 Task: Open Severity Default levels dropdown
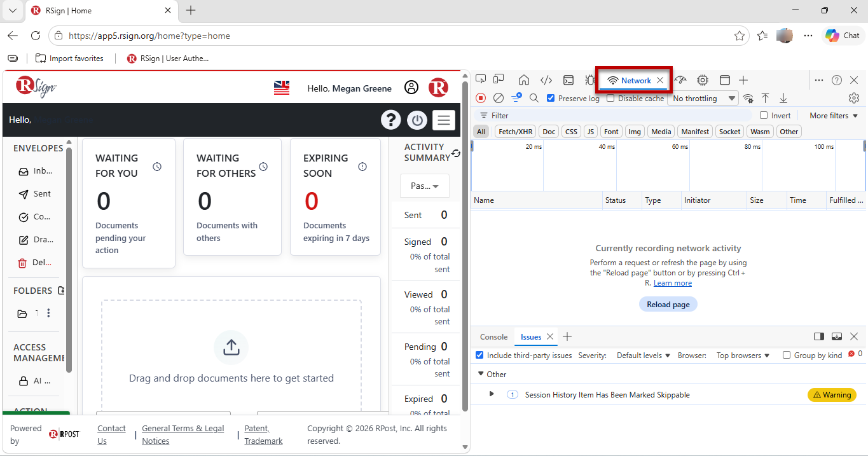point(644,355)
